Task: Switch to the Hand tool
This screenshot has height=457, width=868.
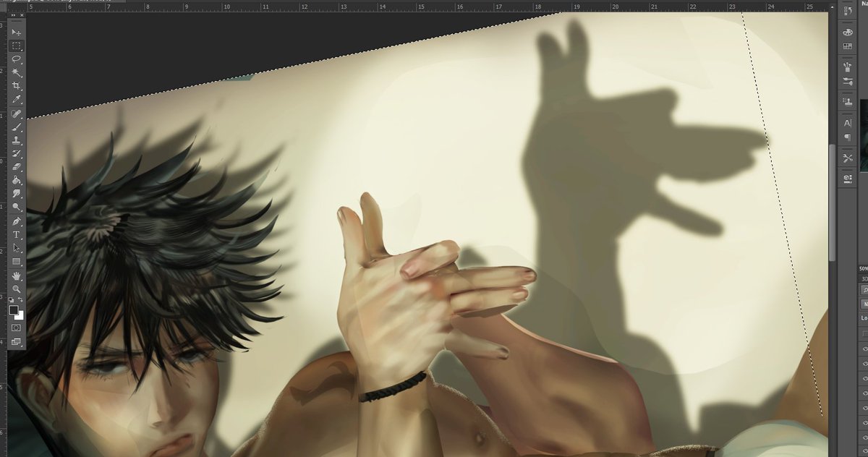Action: (17, 276)
